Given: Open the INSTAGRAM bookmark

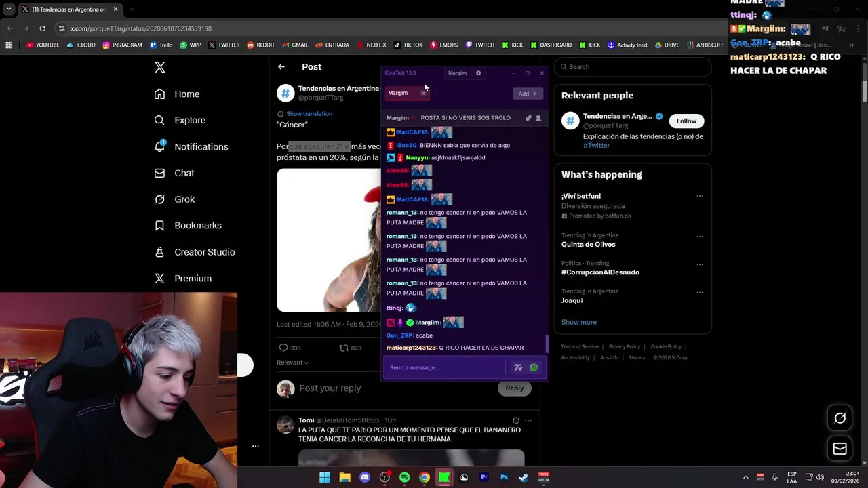Looking at the screenshot, I should pos(123,45).
